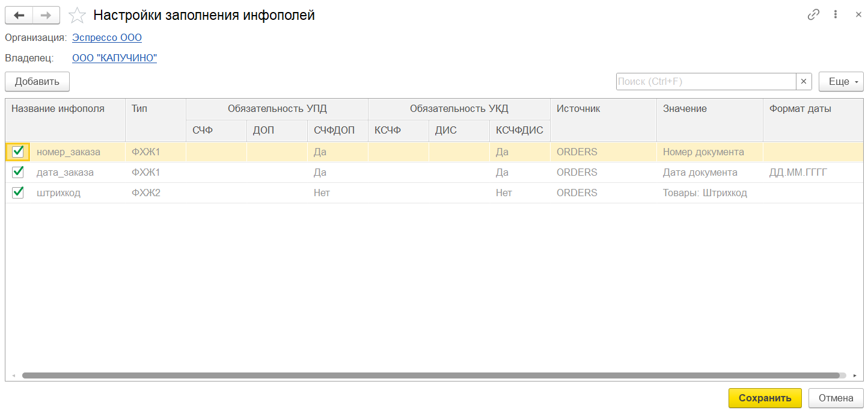The width and height of the screenshot is (868, 414).
Task: Add page to favorites with star icon
Action: pyautogui.click(x=77, y=16)
